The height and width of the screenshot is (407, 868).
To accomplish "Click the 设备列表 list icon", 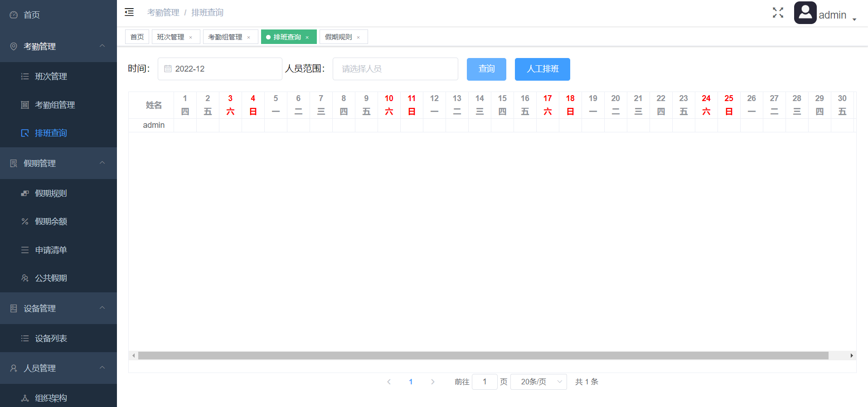I will click(x=25, y=338).
